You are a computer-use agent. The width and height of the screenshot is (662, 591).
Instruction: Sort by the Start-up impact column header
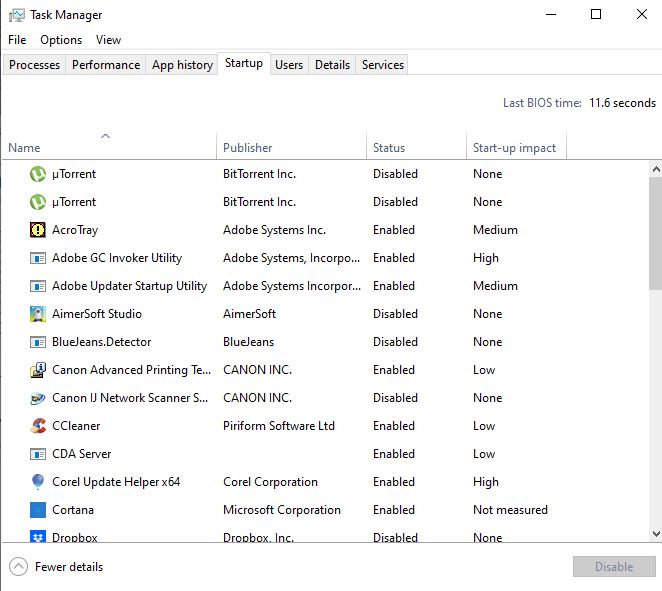coord(516,148)
